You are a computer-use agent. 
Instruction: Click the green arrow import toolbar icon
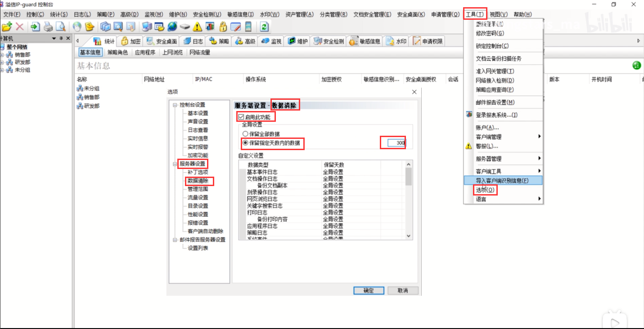click(35, 27)
